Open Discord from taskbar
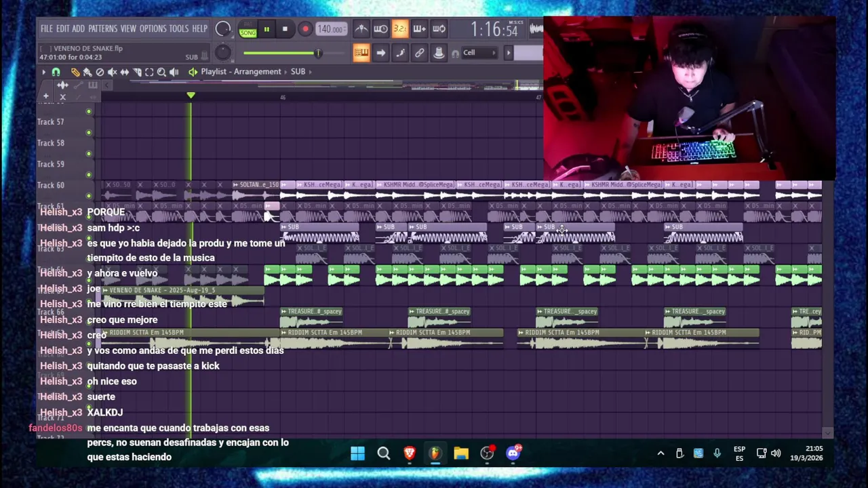 [x=513, y=453]
